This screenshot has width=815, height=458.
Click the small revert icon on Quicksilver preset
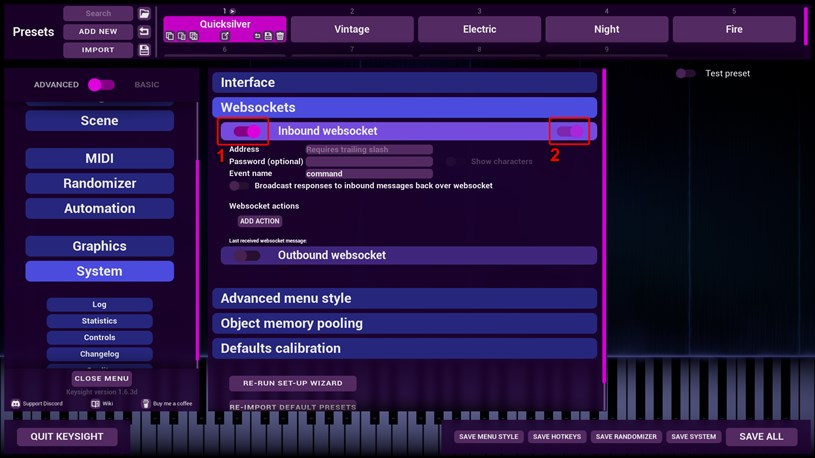(257, 36)
